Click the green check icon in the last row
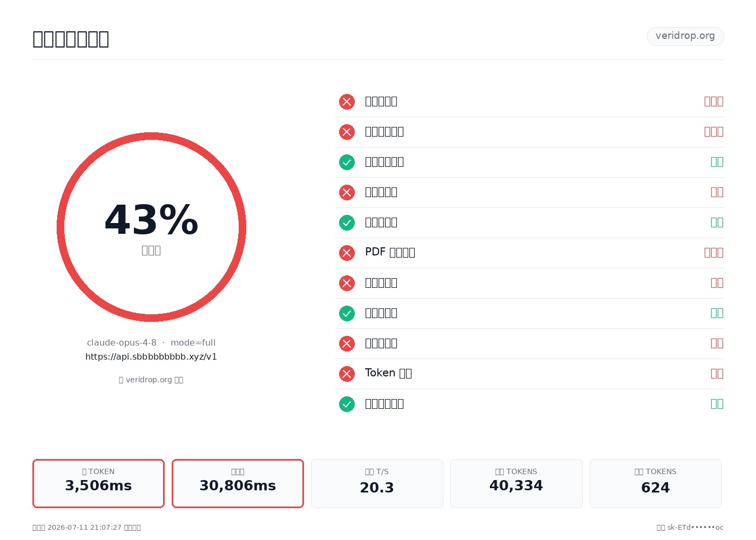 point(347,404)
